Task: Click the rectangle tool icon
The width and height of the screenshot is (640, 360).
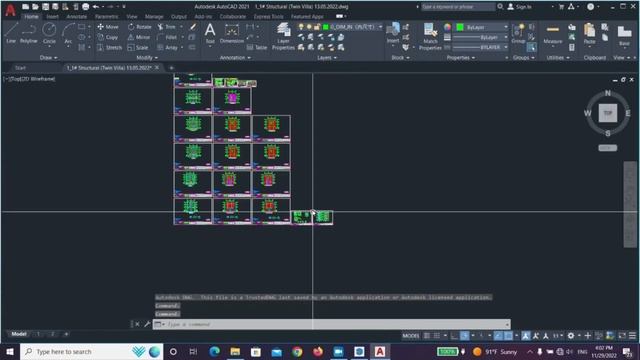Action: [x=82, y=27]
